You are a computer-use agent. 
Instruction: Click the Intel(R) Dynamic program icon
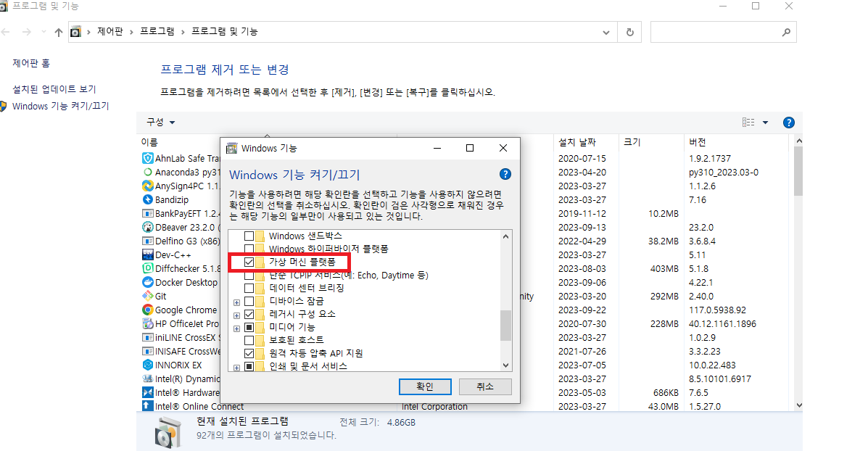147,379
